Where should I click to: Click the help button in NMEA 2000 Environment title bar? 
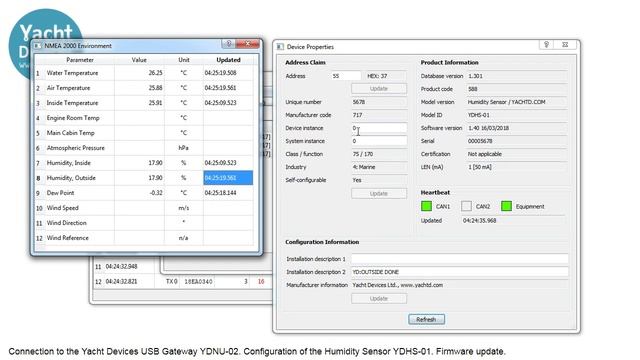pyautogui.click(x=228, y=43)
